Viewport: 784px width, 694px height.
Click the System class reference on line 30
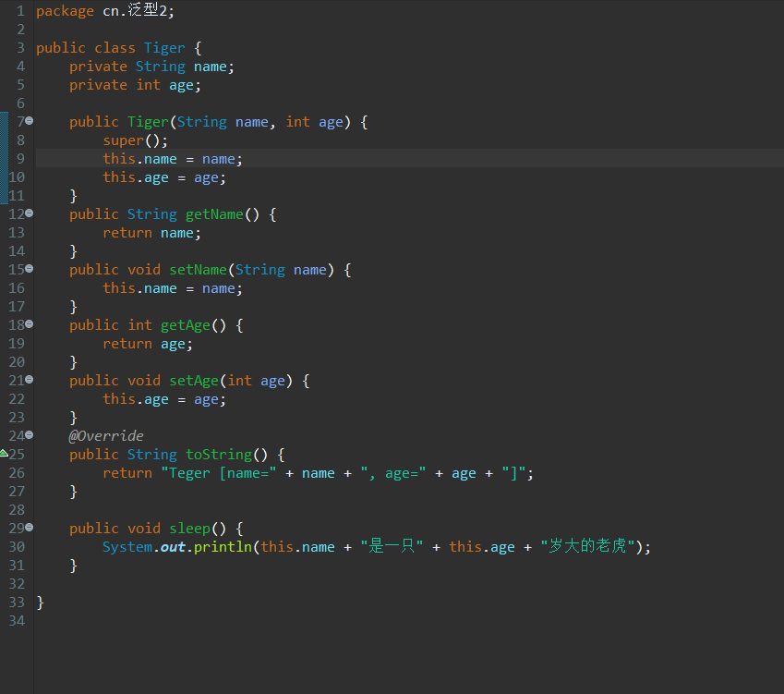tap(127, 547)
